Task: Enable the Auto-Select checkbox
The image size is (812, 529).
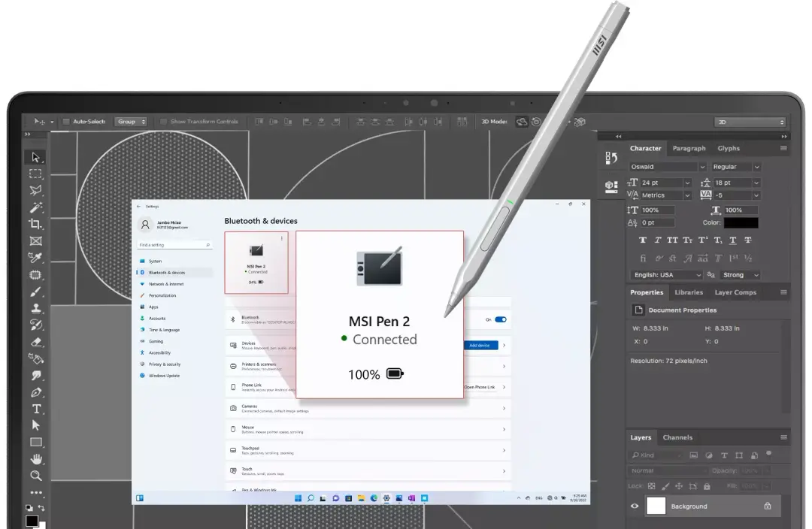Action: coord(66,122)
